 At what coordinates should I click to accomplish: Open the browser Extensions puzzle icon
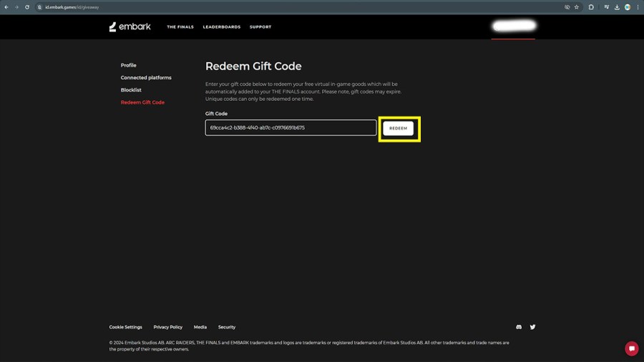point(591,7)
